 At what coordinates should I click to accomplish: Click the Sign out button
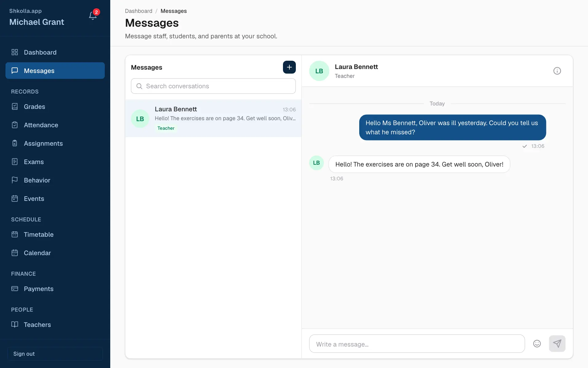click(55, 354)
